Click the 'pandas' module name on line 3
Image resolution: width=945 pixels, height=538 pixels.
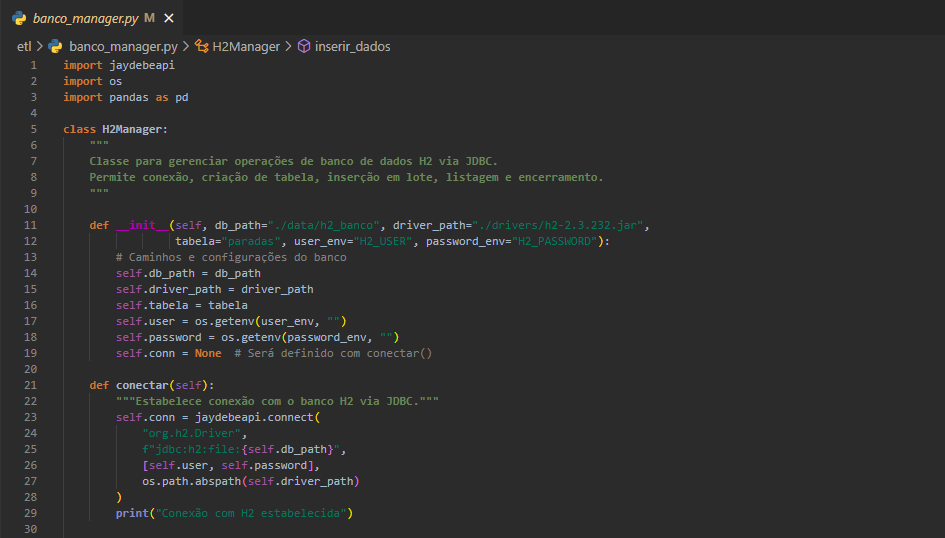pos(129,97)
